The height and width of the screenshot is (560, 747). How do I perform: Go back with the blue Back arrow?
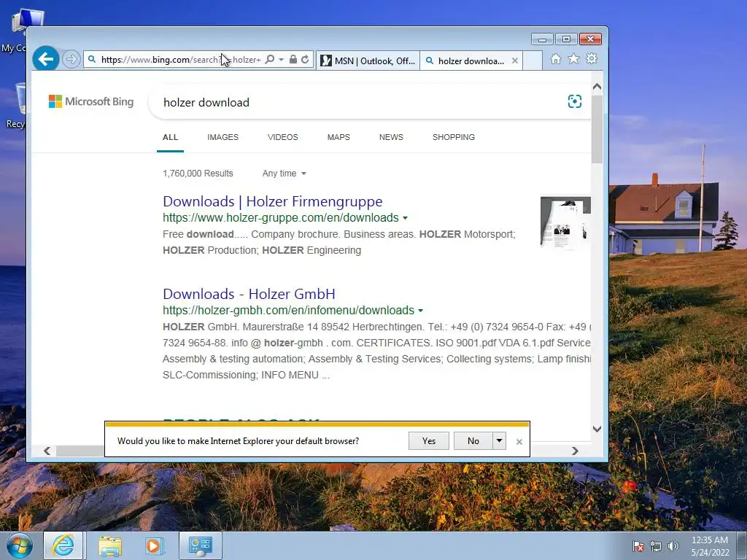coord(46,59)
